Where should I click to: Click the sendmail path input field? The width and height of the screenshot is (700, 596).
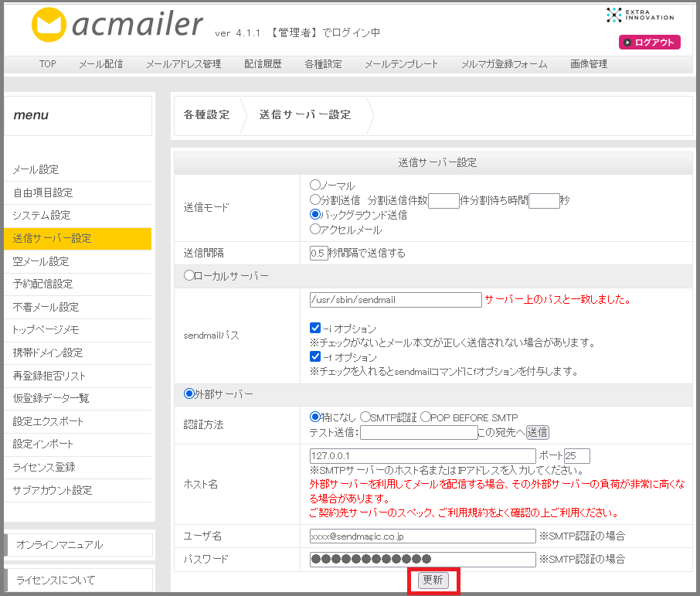click(x=395, y=300)
